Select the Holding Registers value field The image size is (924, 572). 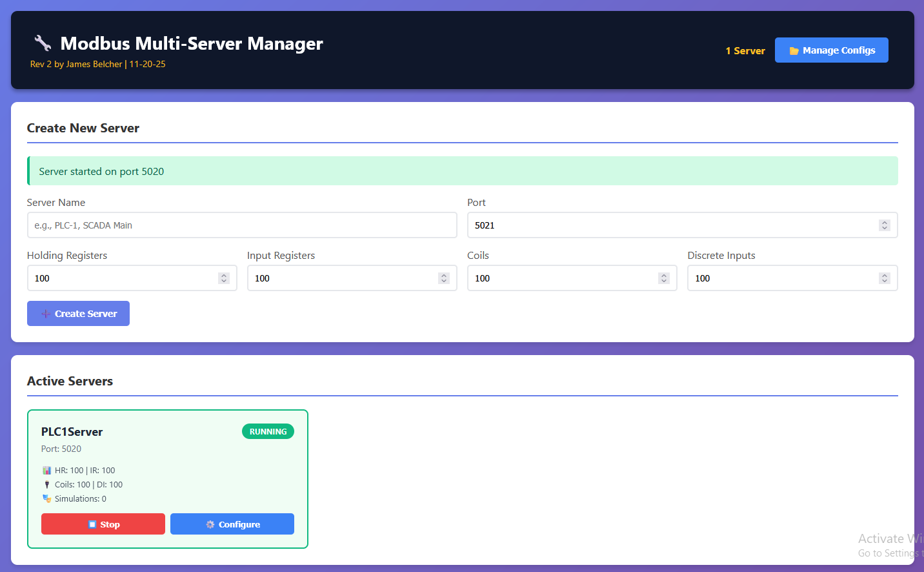132,278
